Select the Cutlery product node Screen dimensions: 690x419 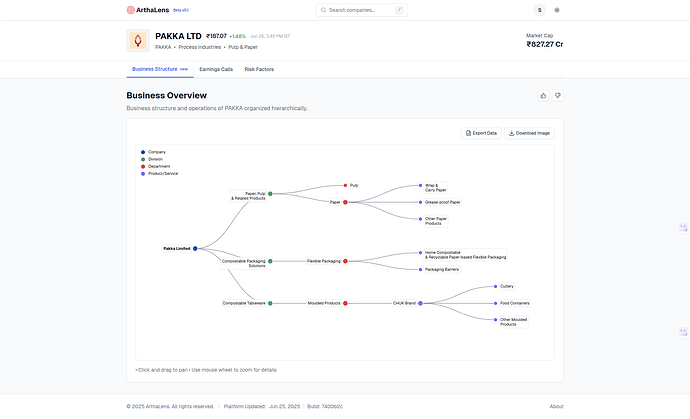coord(495,287)
